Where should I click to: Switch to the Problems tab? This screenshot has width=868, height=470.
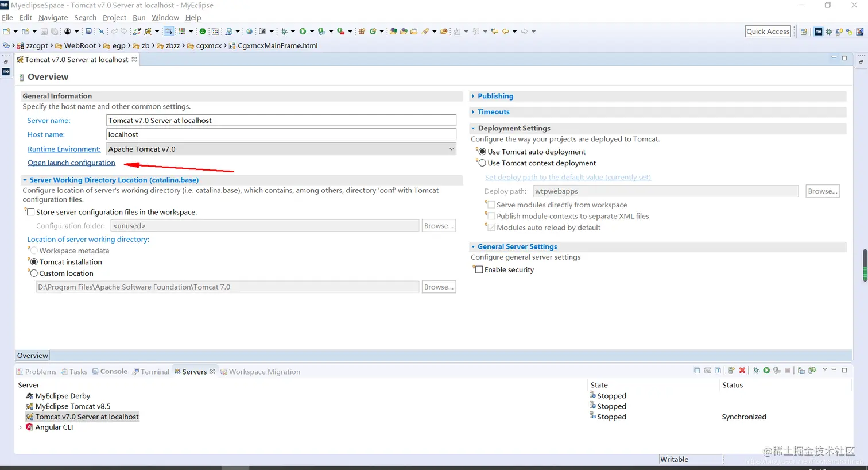pos(36,372)
